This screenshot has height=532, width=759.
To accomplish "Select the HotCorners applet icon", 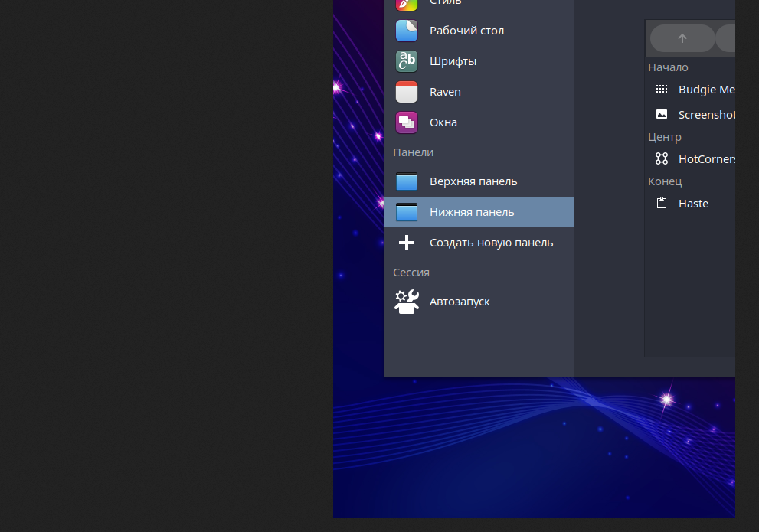I will (x=662, y=158).
